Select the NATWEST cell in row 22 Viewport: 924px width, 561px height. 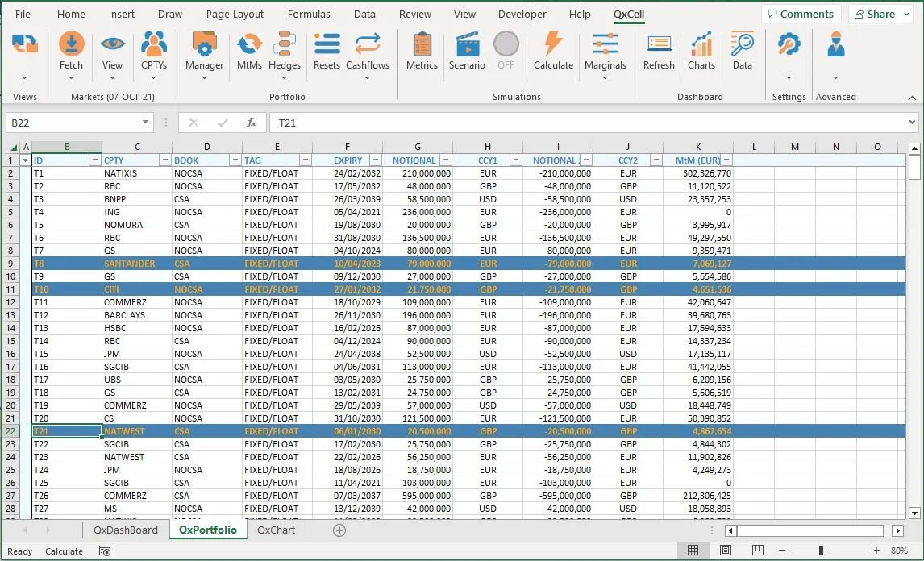coord(137,430)
